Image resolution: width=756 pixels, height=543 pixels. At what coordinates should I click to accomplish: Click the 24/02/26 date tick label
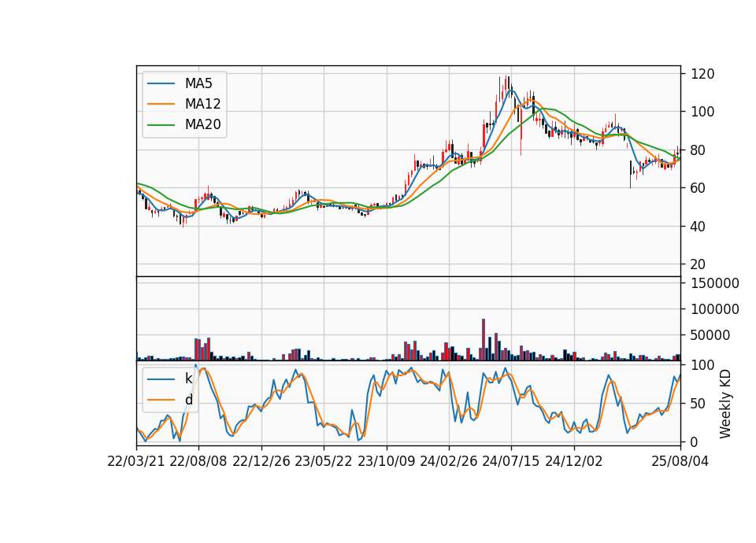point(448,462)
